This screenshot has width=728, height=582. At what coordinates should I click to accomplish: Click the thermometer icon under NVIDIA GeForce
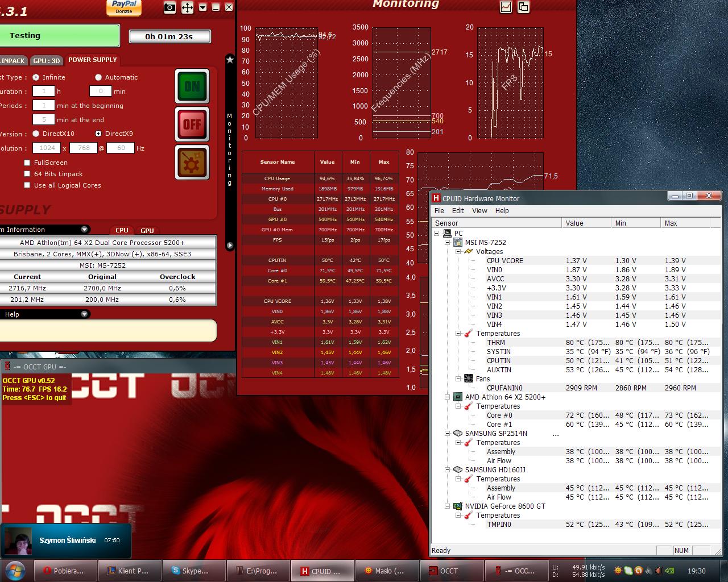click(469, 515)
